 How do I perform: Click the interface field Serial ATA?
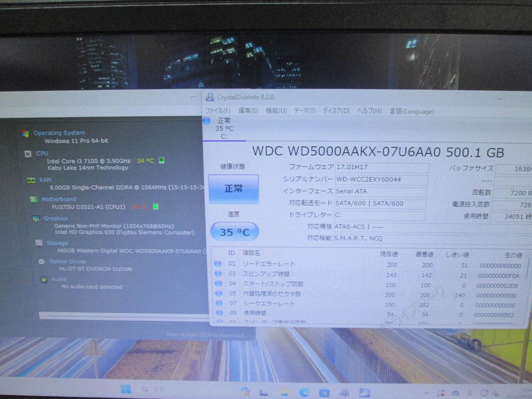tap(380, 192)
